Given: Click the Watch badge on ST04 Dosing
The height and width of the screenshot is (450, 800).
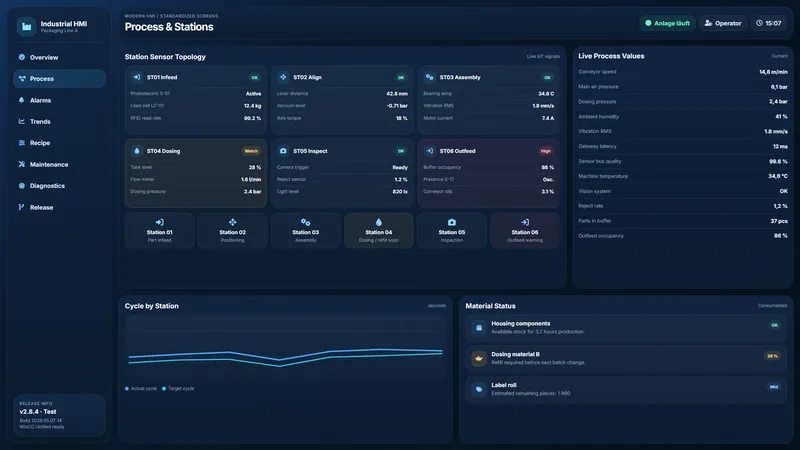Looking at the screenshot, I should point(251,151).
